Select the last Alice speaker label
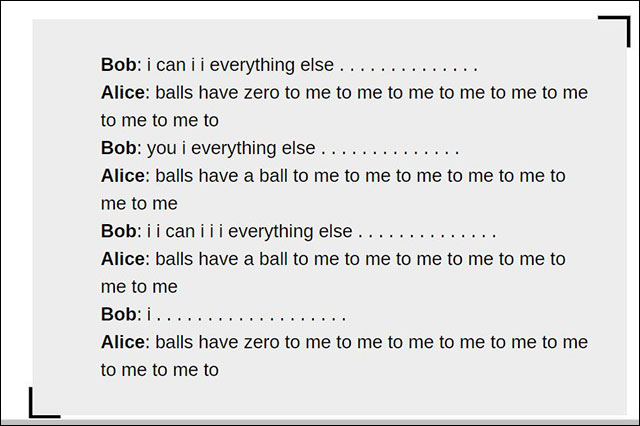 (x=123, y=342)
